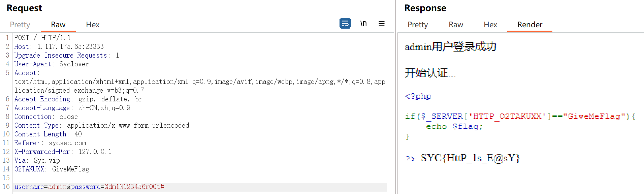Show non-printable characters with the \n icon
Screen dimensions: 644x194
tap(363, 24)
